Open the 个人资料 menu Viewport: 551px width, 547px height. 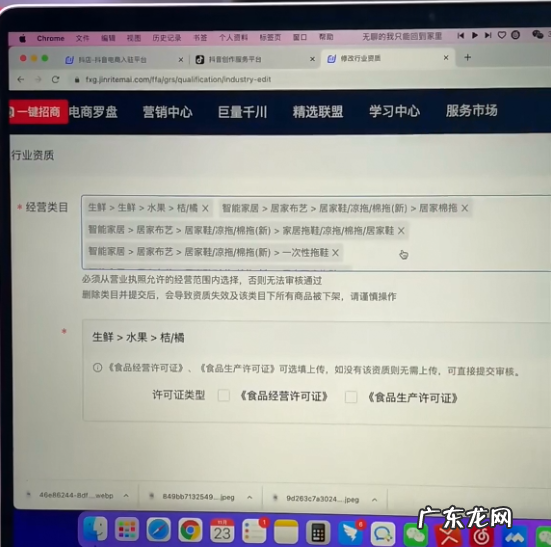233,37
